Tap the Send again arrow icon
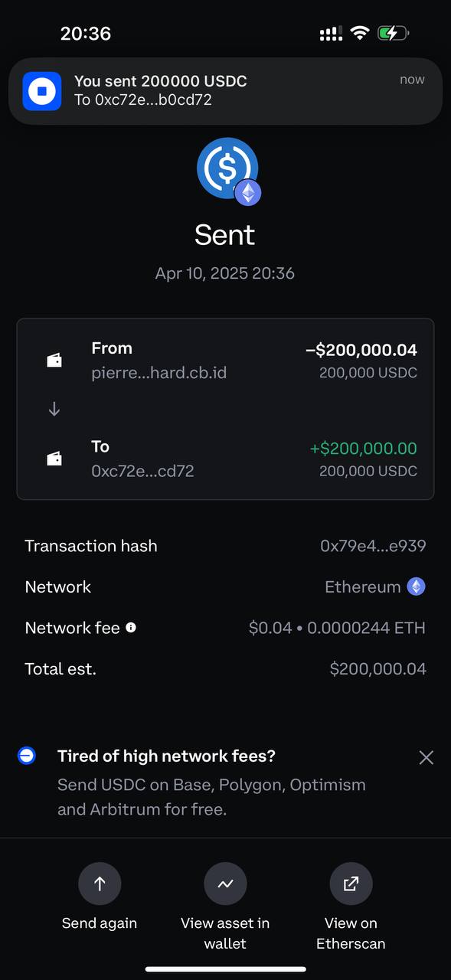This screenshot has height=980, width=451. (x=100, y=884)
